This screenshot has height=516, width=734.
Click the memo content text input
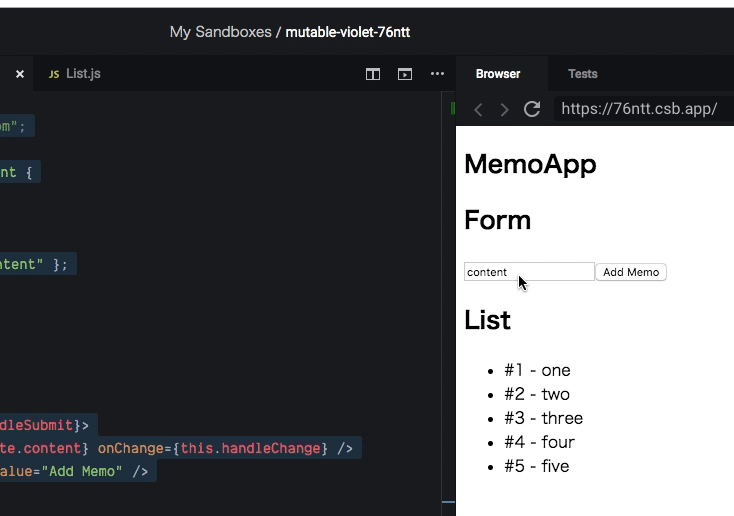coord(529,272)
